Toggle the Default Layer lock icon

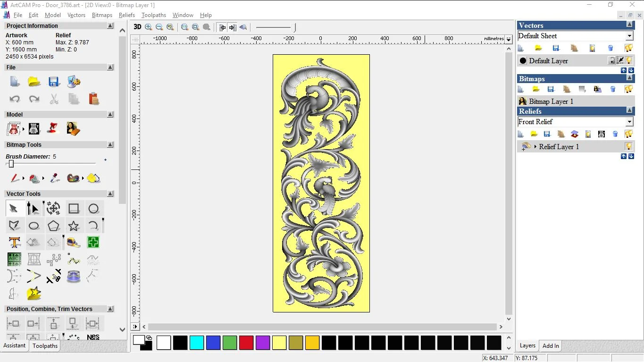(x=612, y=60)
